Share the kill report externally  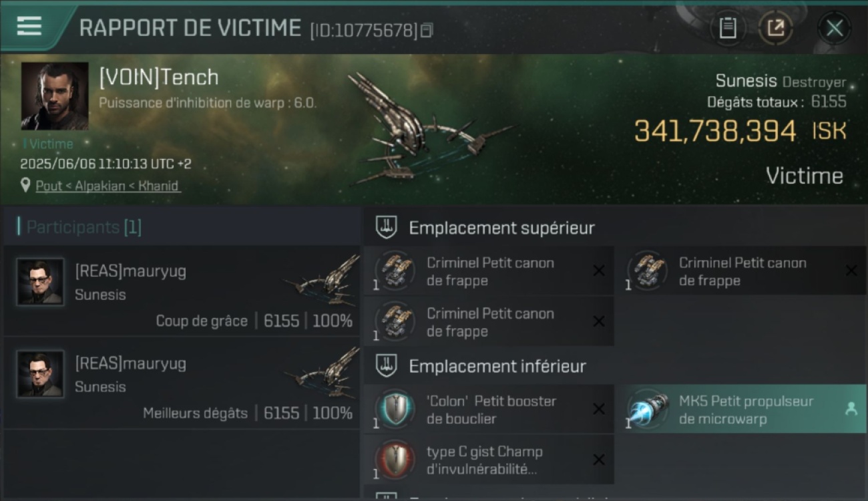click(x=775, y=28)
